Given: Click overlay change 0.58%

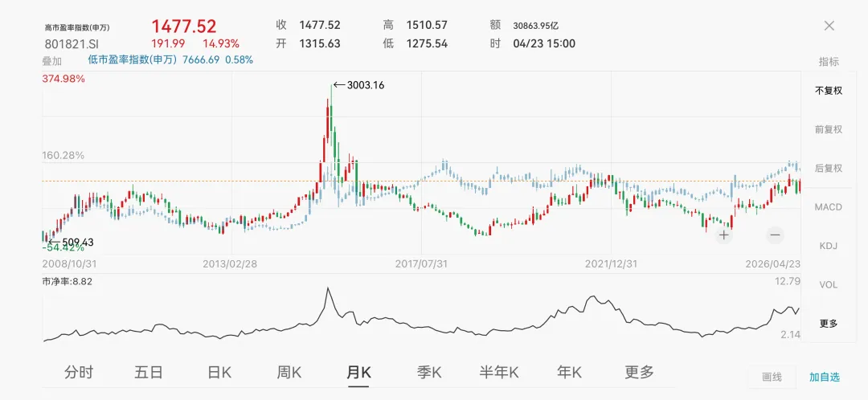Looking at the screenshot, I should tap(240, 59).
